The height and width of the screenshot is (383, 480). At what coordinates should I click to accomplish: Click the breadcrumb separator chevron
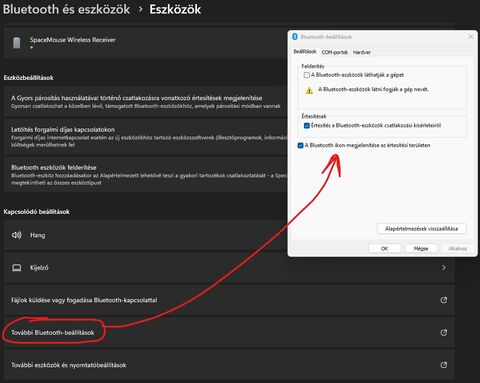140,9
